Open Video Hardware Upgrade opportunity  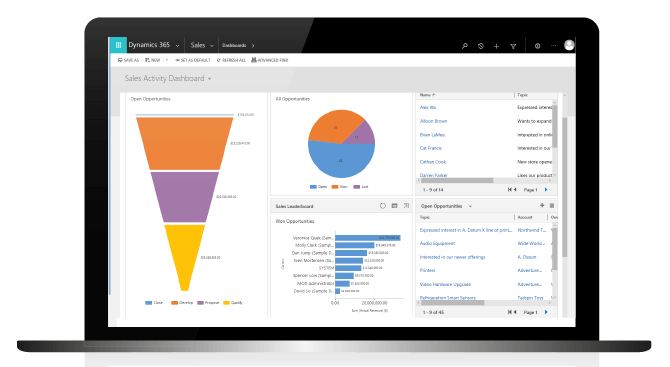tap(445, 284)
